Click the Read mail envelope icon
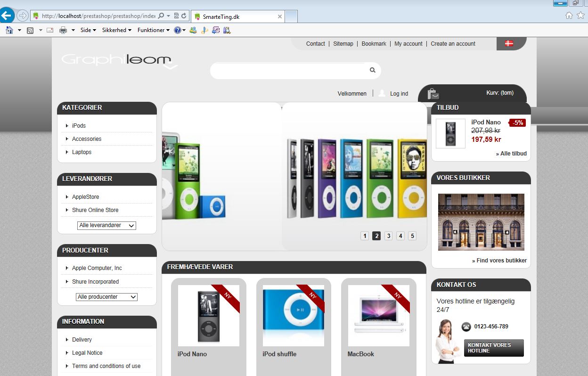 (50, 30)
